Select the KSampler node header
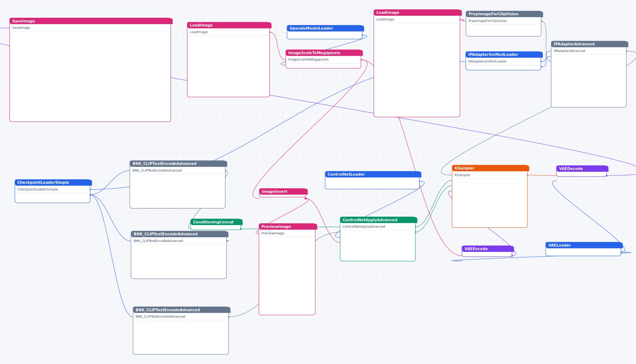 click(491, 168)
